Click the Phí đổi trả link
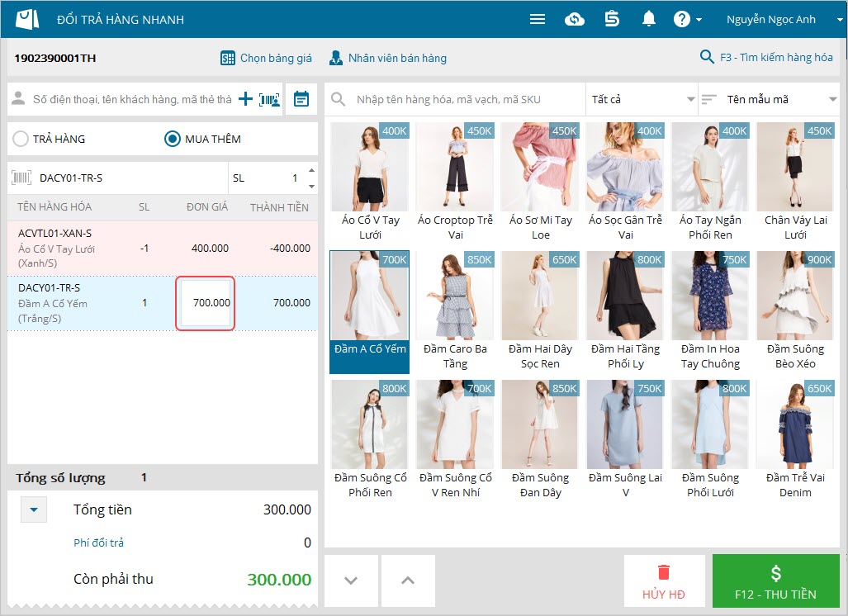This screenshot has width=848, height=616. tap(98, 543)
